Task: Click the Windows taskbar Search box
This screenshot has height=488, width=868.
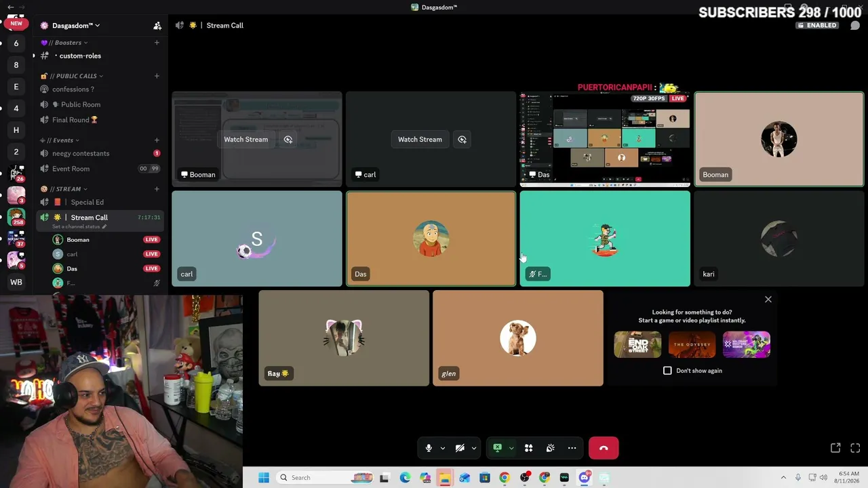Action: coord(325,478)
